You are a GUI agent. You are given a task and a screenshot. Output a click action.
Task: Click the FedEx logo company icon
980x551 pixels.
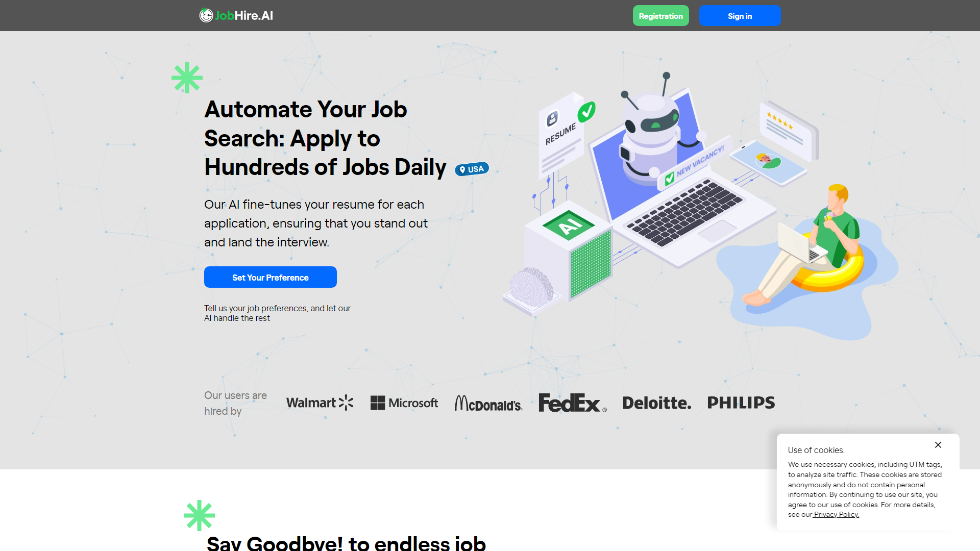(x=571, y=403)
